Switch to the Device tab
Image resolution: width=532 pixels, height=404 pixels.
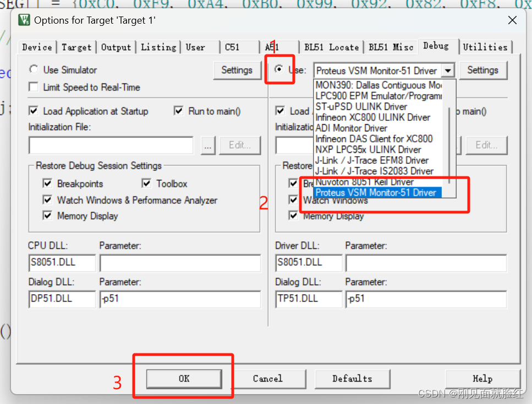coord(37,47)
